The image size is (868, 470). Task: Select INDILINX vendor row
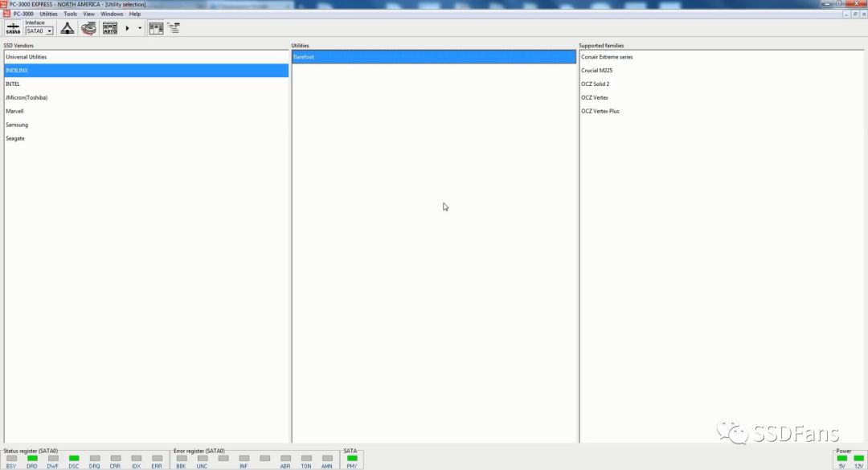[146, 71]
